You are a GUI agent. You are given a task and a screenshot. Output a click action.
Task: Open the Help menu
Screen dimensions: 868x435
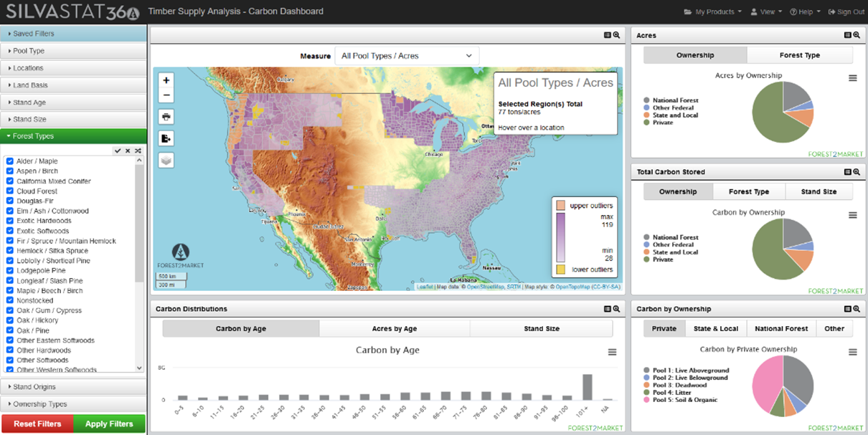pos(805,11)
